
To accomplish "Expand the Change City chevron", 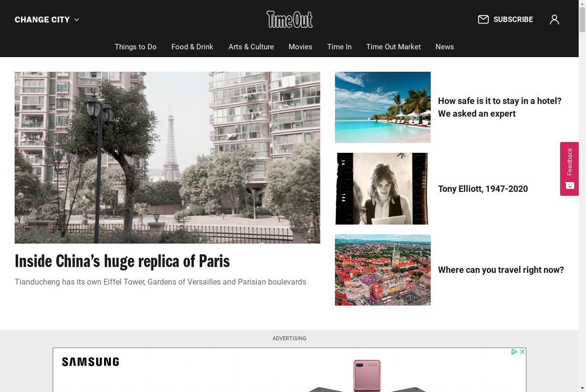I will (77, 20).
